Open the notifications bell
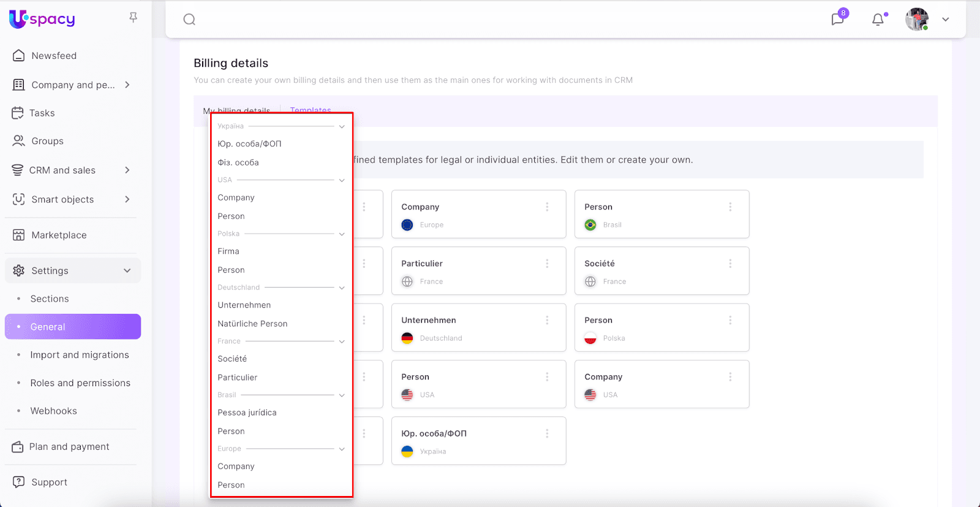This screenshot has width=980, height=507. click(878, 20)
